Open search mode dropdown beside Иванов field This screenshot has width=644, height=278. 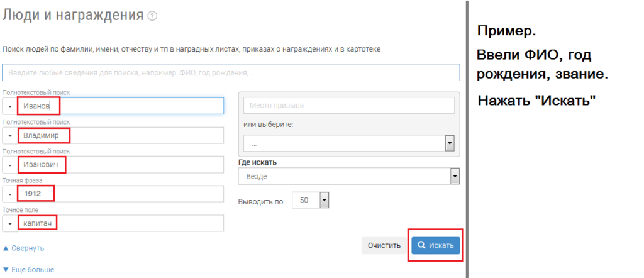[10, 106]
